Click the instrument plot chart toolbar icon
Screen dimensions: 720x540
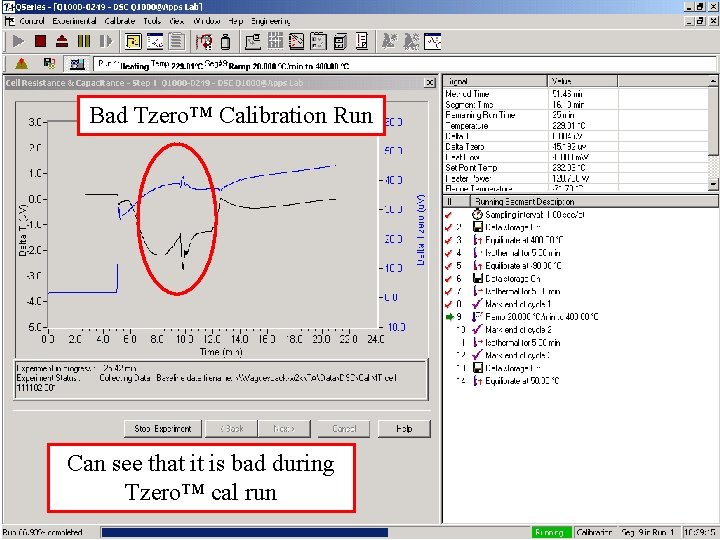253,41
